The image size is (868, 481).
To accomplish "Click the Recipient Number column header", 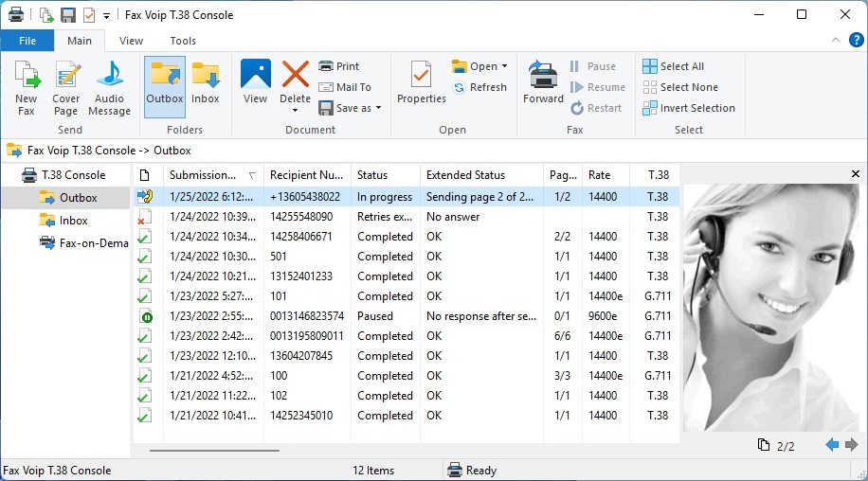I will coord(307,175).
